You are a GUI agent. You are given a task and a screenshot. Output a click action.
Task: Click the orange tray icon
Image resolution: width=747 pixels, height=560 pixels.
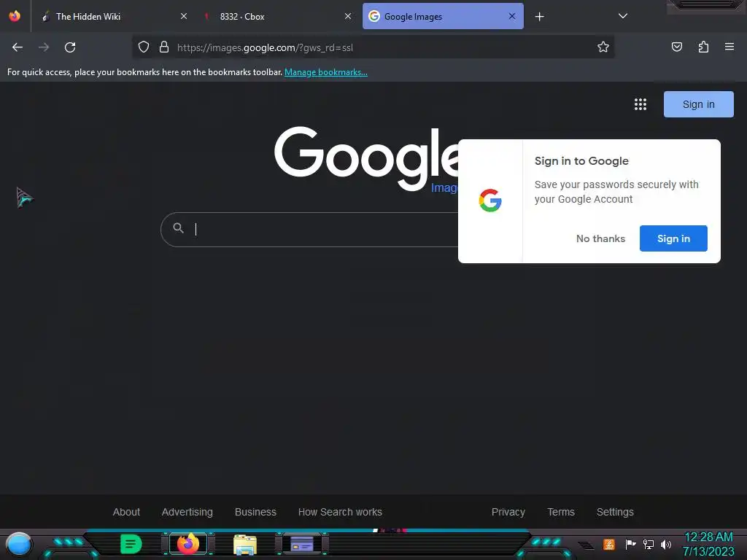point(608,544)
